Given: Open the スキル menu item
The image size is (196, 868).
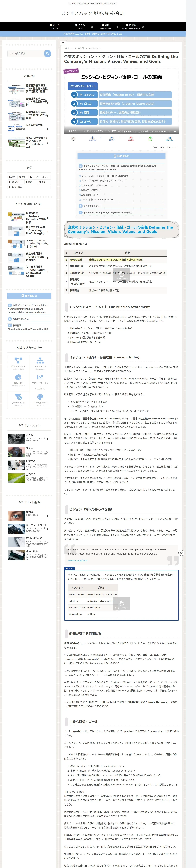Looking at the screenshot, I should coord(80,27).
